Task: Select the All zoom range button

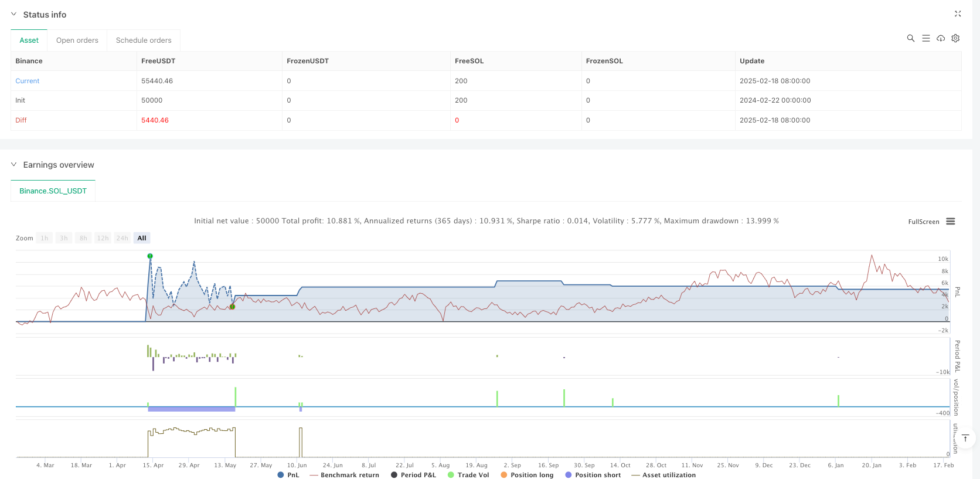Action: click(x=142, y=238)
